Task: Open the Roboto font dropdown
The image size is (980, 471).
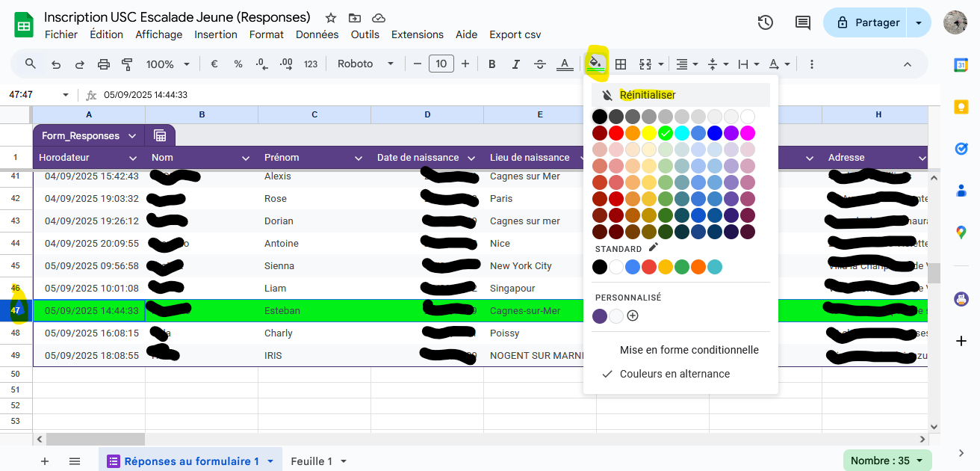Action: (x=365, y=64)
